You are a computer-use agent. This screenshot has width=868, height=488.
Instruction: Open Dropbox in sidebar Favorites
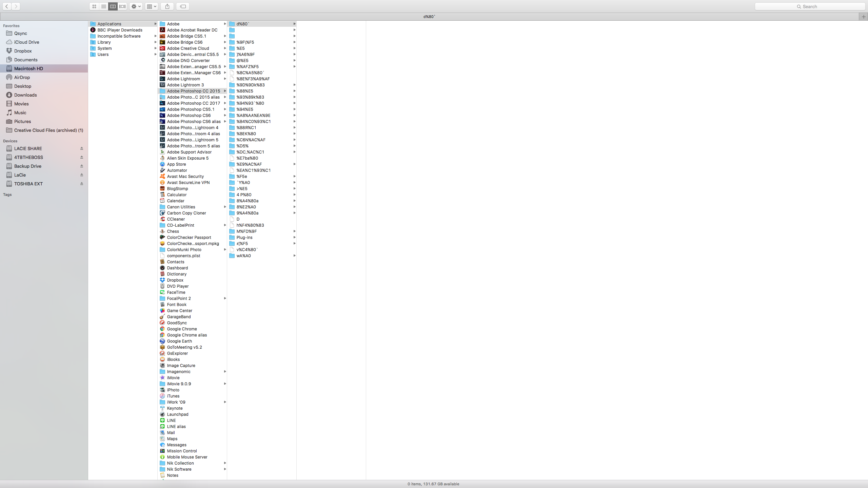[x=23, y=51]
